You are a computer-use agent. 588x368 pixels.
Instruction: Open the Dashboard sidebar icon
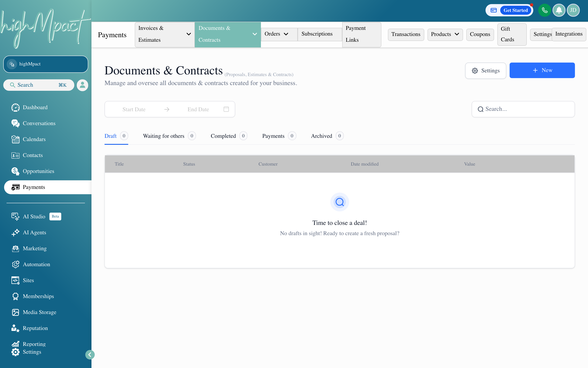pyautogui.click(x=15, y=107)
